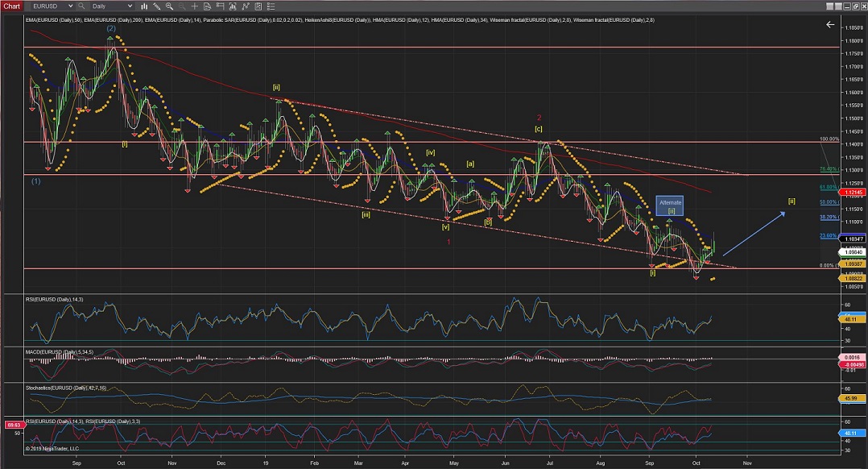This screenshot has height=469, width=868.
Task: Select the yellow [iv] wave label
Action: tap(431, 152)
